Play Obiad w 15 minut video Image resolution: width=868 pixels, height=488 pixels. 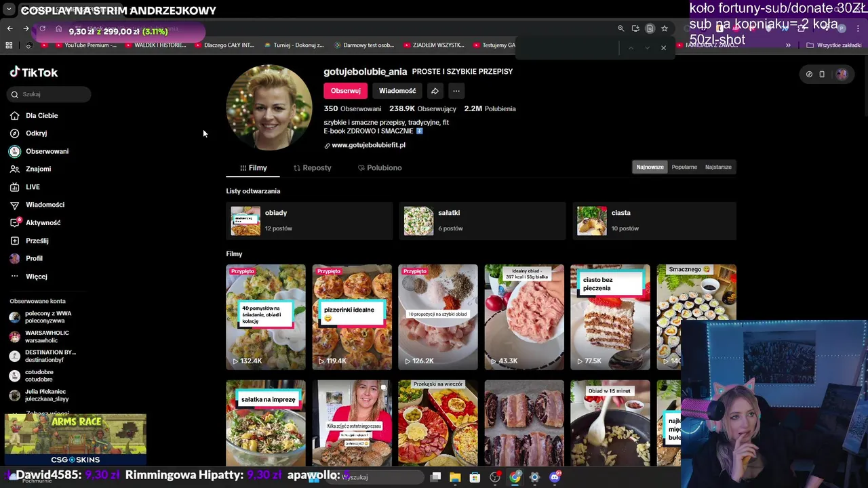click(610, 423)
